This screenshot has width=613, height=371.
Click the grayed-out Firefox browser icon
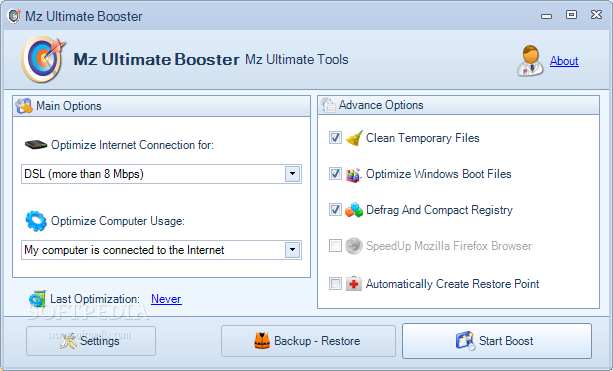pyautogui.click(x=354, y=246)
